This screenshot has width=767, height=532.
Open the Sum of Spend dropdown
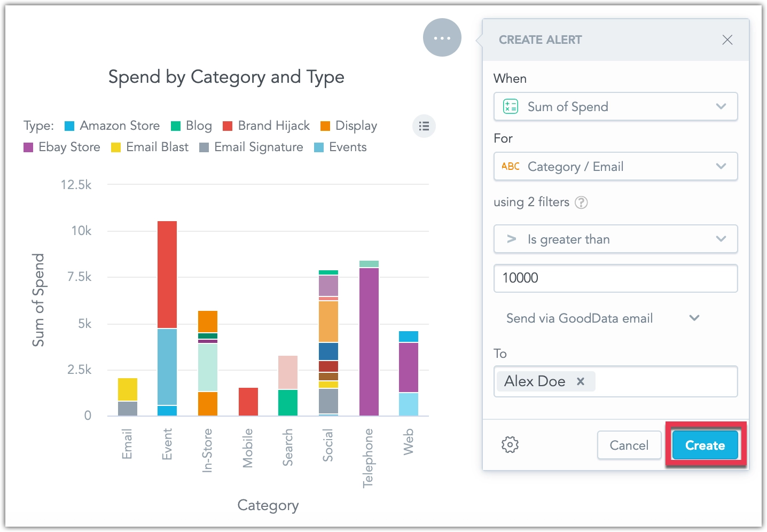pyautogui.click(x=615, y=106)
